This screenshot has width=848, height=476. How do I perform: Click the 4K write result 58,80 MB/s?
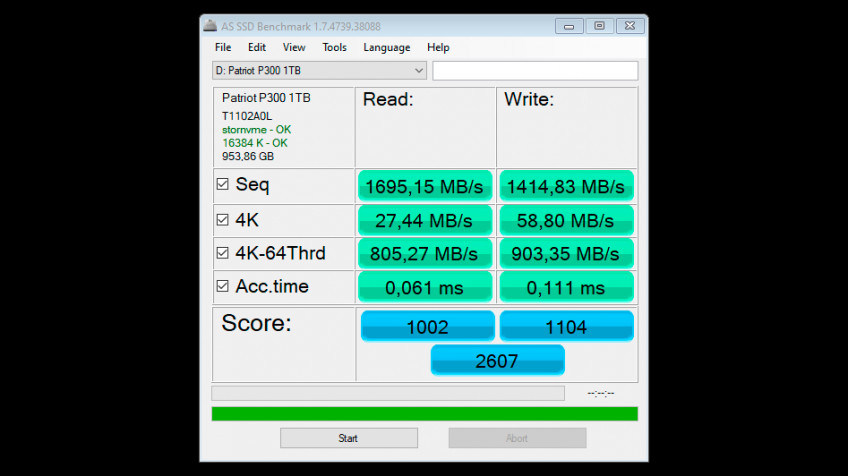[x=566, y=221]
